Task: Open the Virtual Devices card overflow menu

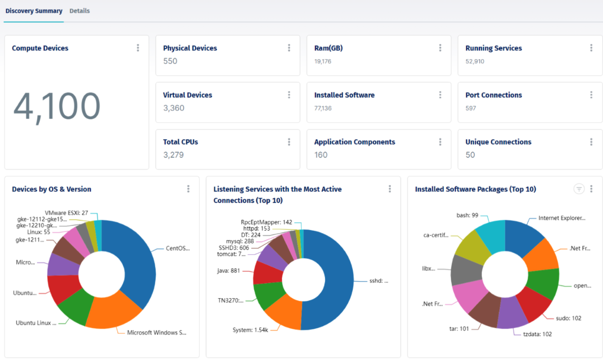Action: [x=289, y=95]
